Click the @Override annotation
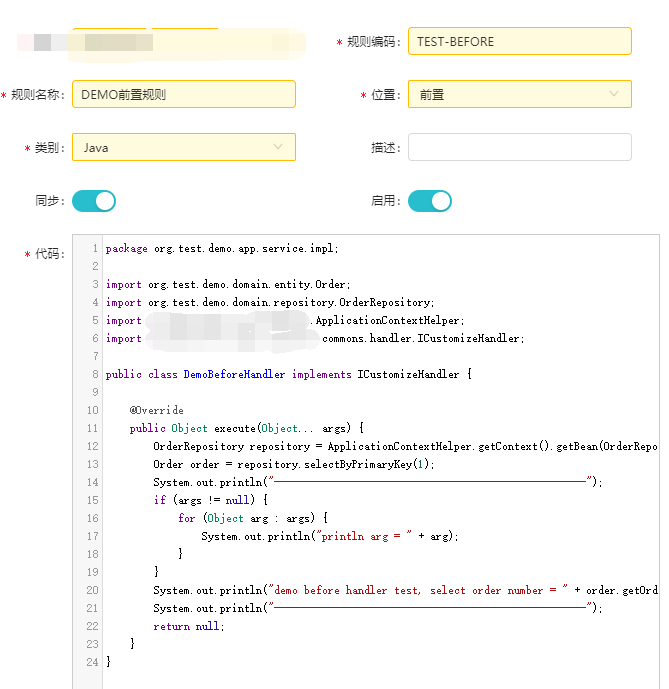Screen dimensions: 669x689 [x=156, y=410]
